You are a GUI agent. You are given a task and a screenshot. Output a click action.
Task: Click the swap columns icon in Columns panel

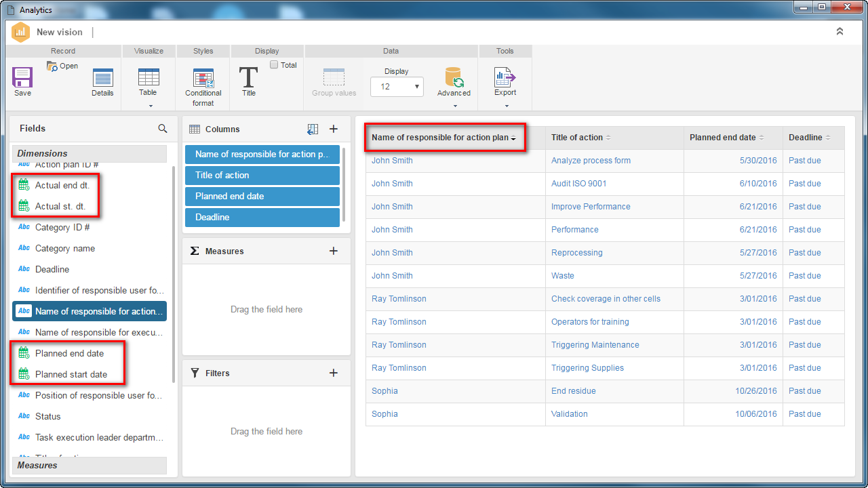[313, 129]
